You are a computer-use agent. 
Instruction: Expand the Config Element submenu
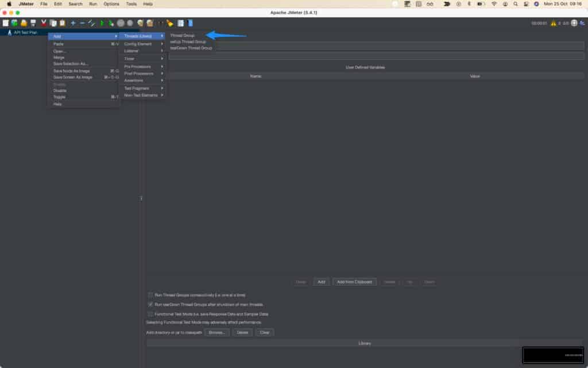pyautogui.click(x=143, y=44)
